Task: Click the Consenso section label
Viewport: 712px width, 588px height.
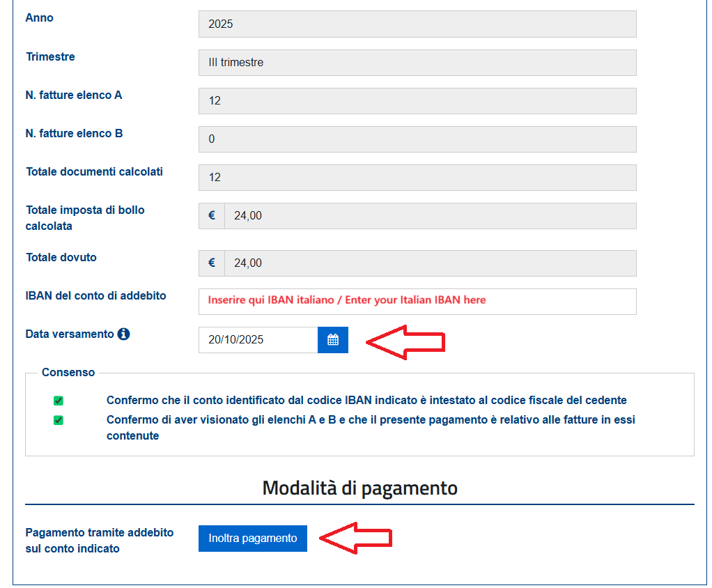Action: (x=68, y=372)
